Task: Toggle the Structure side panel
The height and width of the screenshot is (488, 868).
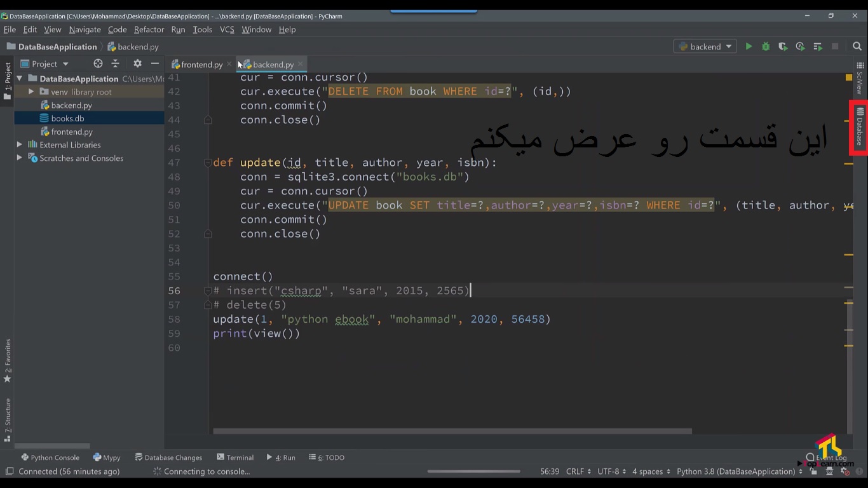Action: click(8, 419)
